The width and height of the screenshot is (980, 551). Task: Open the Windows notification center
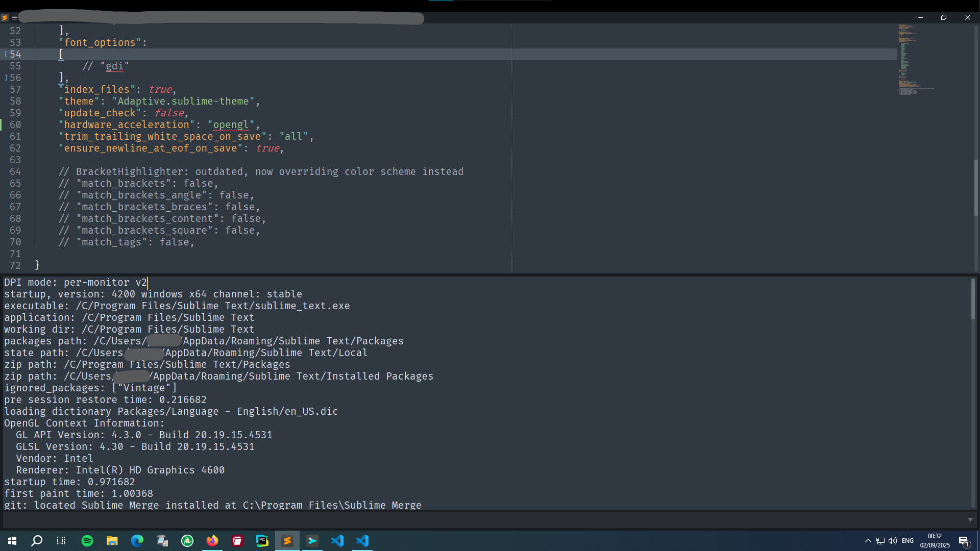pyautogui.click(x=964, y=541)
